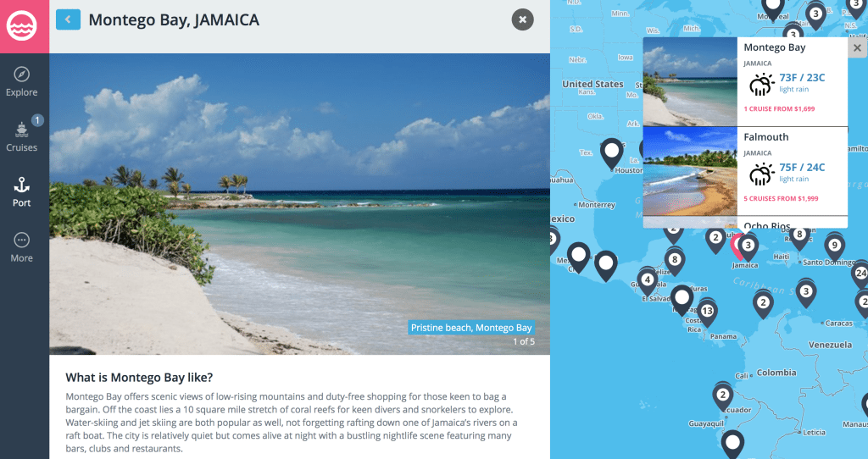Open the Explore compass section
The width and height of the screenshot is (868, 459).
(x=21, y=82)
